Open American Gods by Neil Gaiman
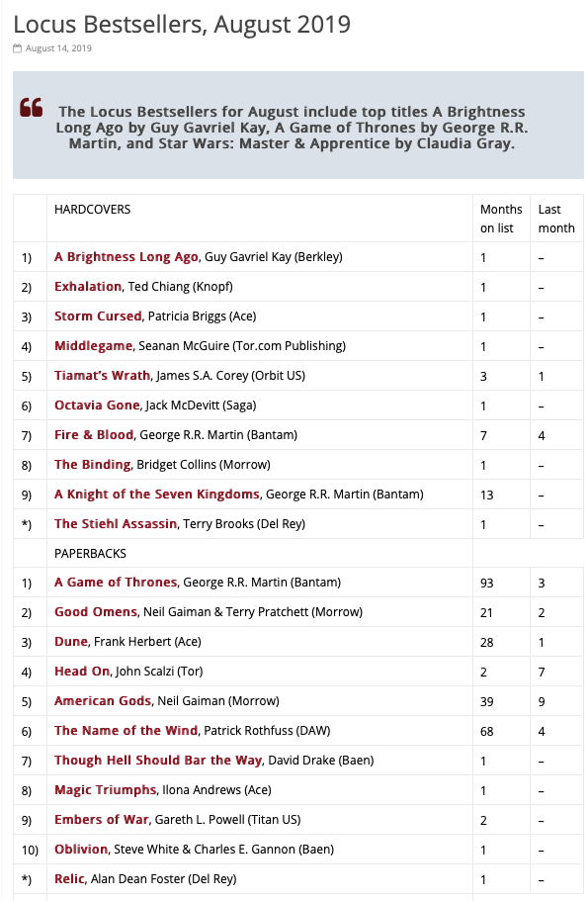Viewport: 588px width, 901px height. coord(103,701)
